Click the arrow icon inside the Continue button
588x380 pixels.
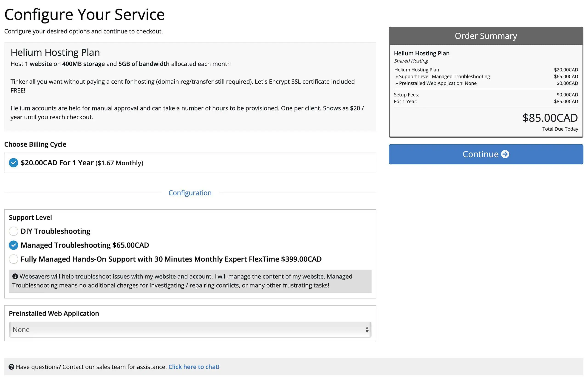point(505,154)
